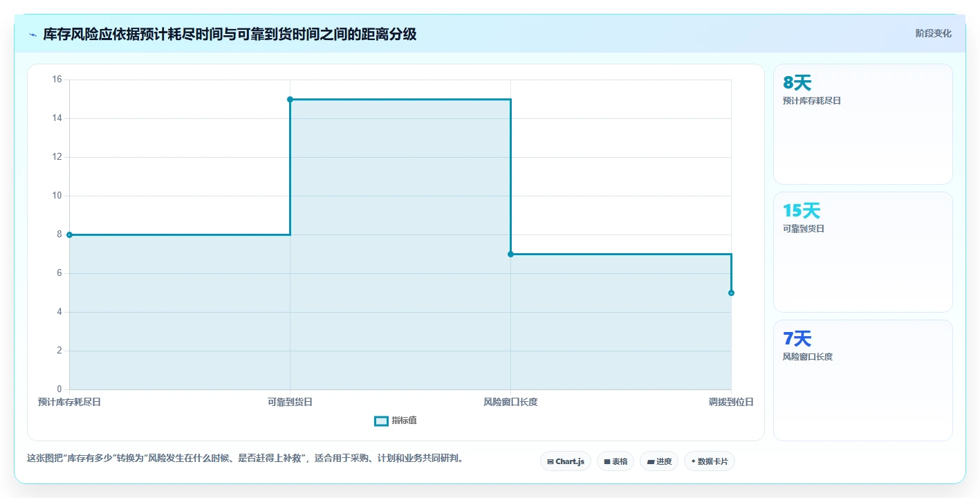This screenshot has width=980, height=498.
Task: Select the 表格 tag
Action: click(615, 461)
